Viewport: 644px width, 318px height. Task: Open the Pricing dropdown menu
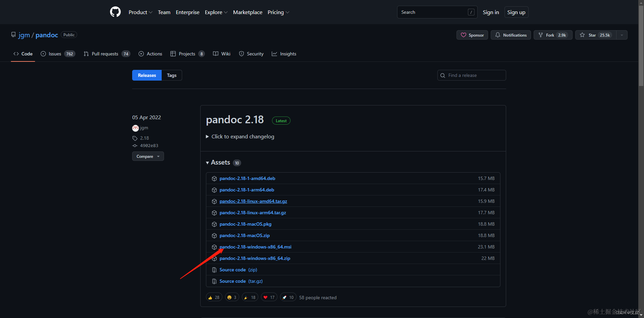click(x=278, y=12)
